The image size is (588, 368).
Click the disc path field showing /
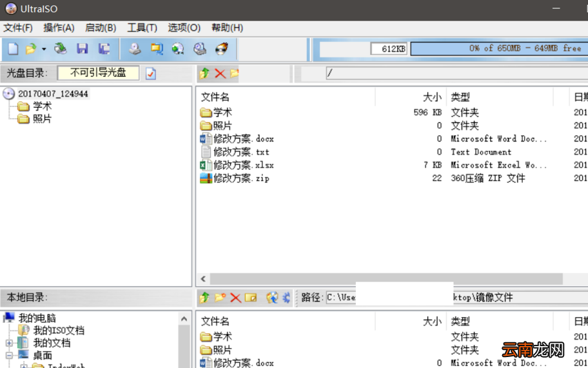coord(456,73)
